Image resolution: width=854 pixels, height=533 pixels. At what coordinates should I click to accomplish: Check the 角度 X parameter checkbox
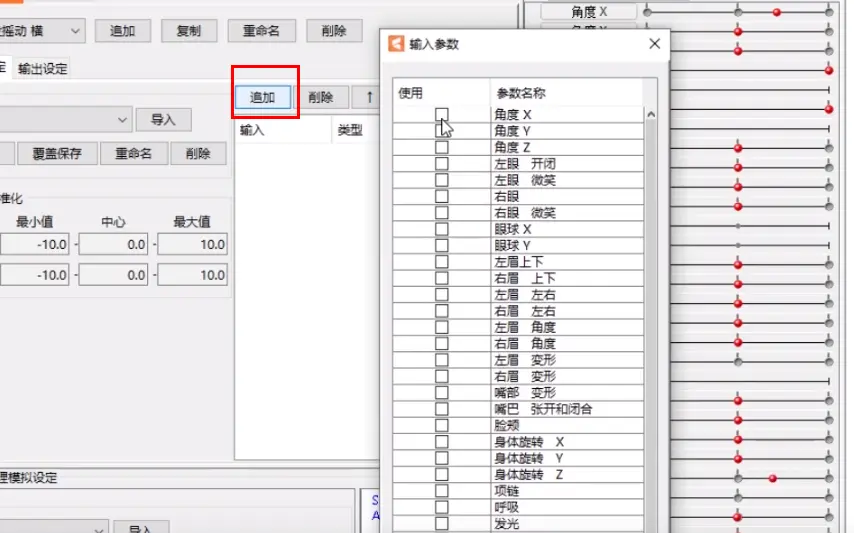click(442, 114)
